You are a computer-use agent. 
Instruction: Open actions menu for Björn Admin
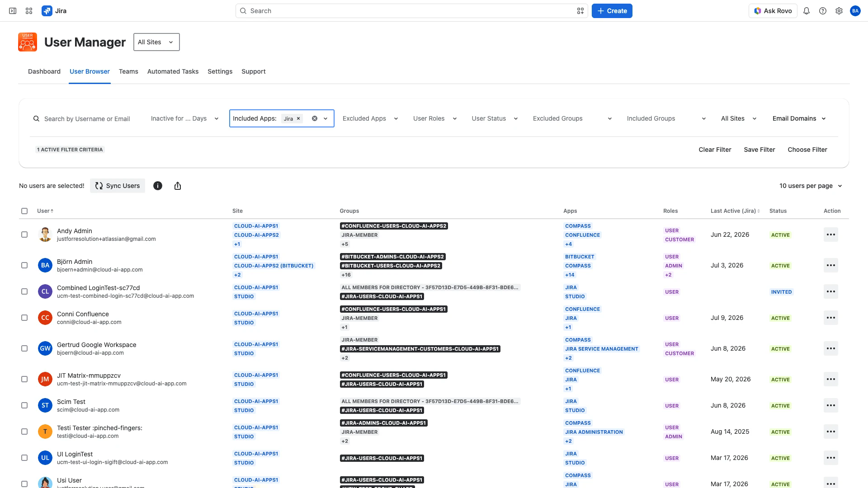point(831,265)
